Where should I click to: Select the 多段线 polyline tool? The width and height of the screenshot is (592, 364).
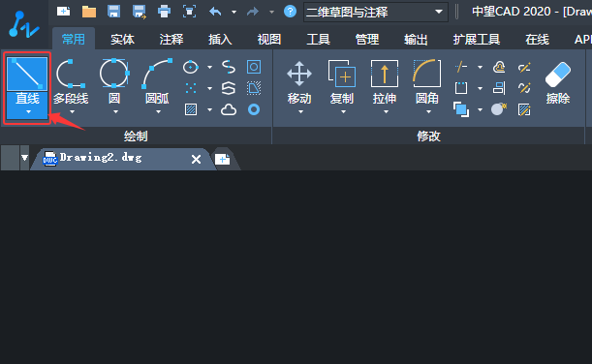coord(71,81)
